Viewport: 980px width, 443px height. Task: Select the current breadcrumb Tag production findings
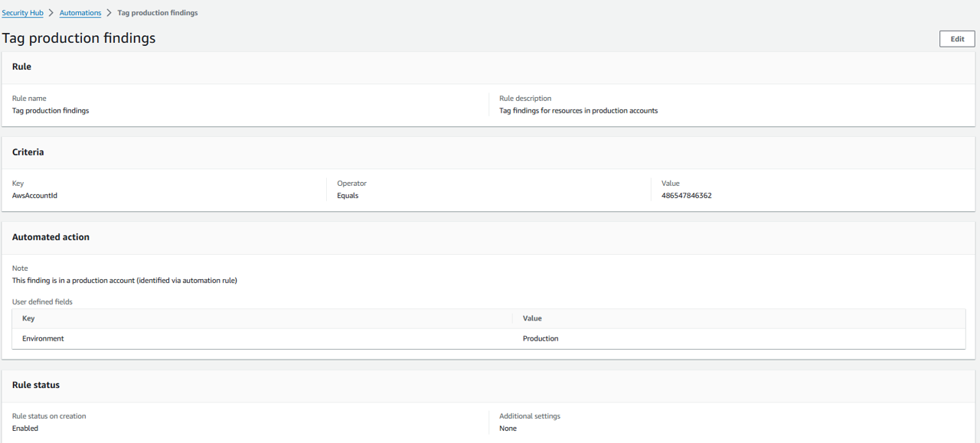[x=157, y=13]
